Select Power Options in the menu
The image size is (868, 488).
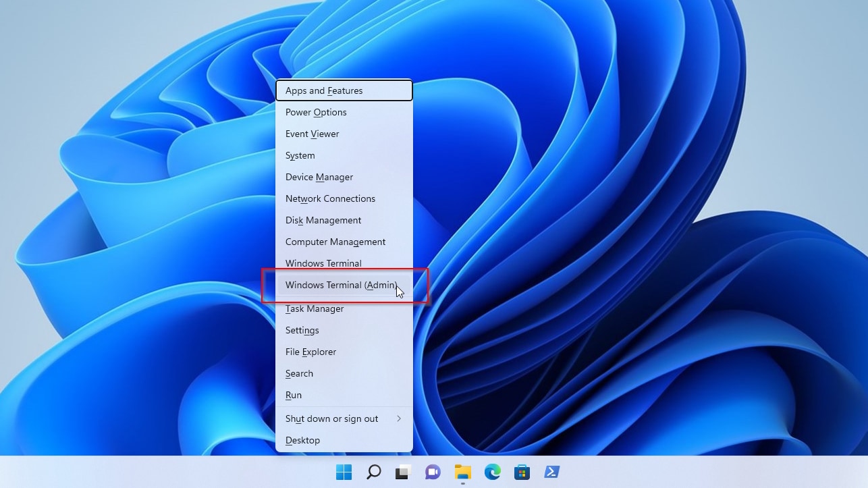pyautogui.click(x=344, y=112)
